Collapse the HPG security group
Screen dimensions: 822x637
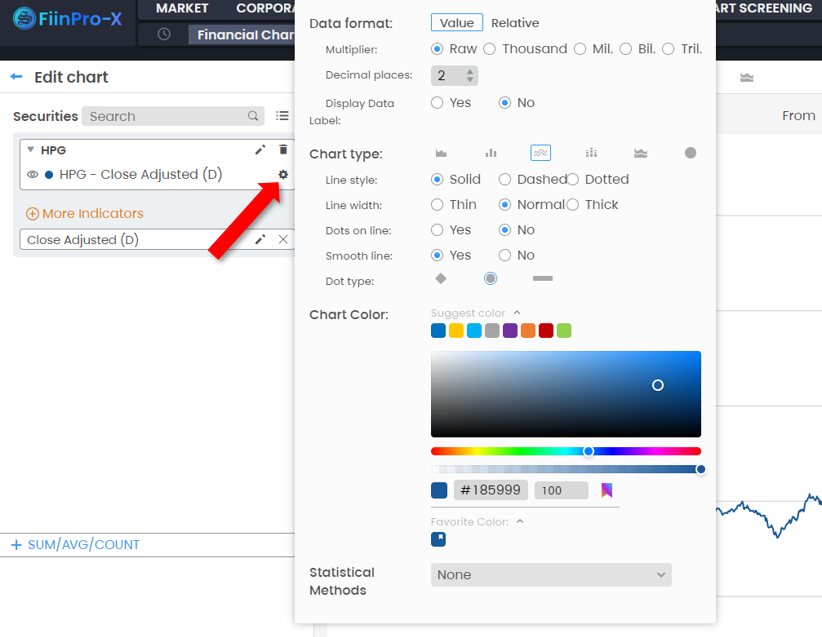(31, 150)
